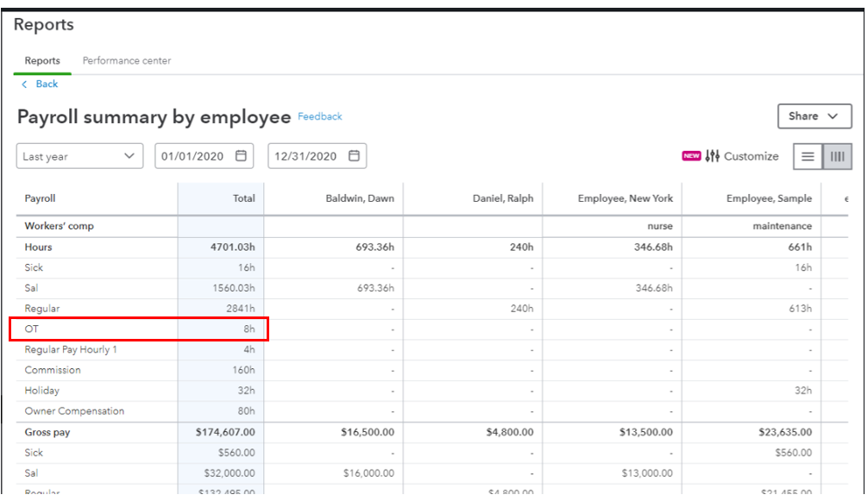Click the NEW badge beside Customize

pyautogui.click(x=690, y=156)
